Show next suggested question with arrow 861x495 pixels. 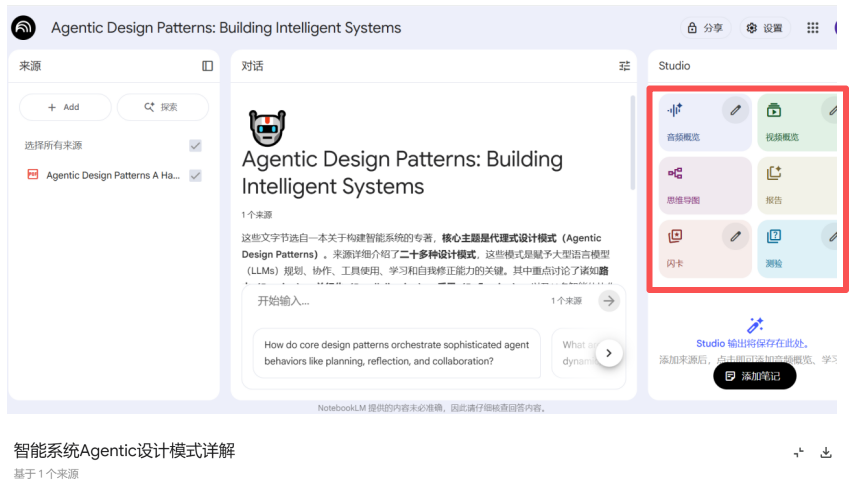coord(609,353)
